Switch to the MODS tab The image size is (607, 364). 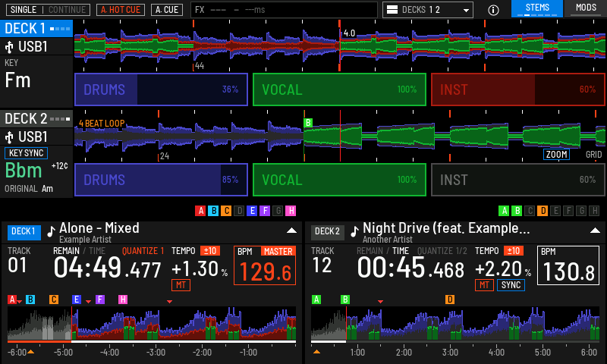[586, 8]
